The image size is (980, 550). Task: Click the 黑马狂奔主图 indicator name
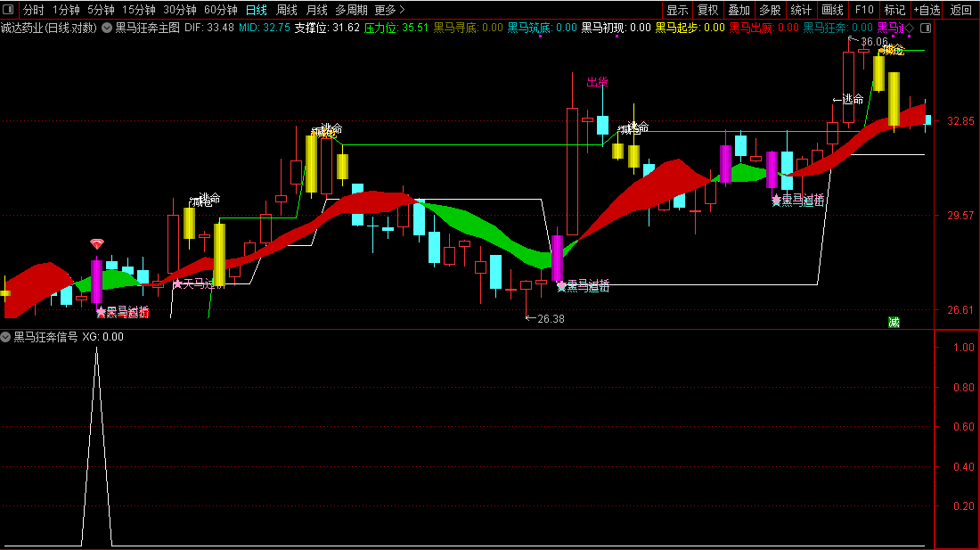point(148,29)
